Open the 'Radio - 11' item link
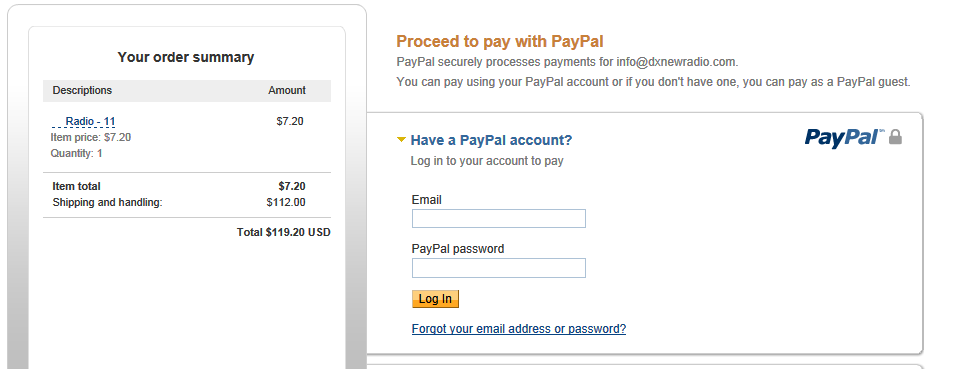The height and width of the screenshot is (369, 979). [90, 121]
